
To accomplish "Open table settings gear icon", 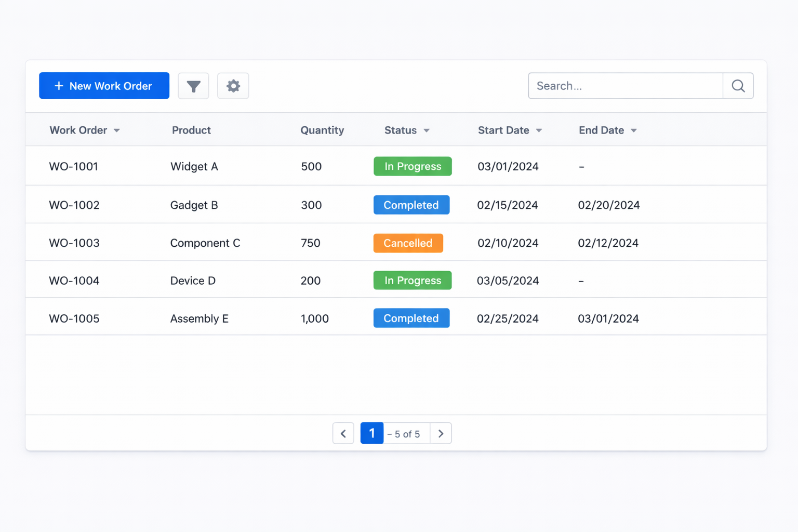I will coord(233,86).
